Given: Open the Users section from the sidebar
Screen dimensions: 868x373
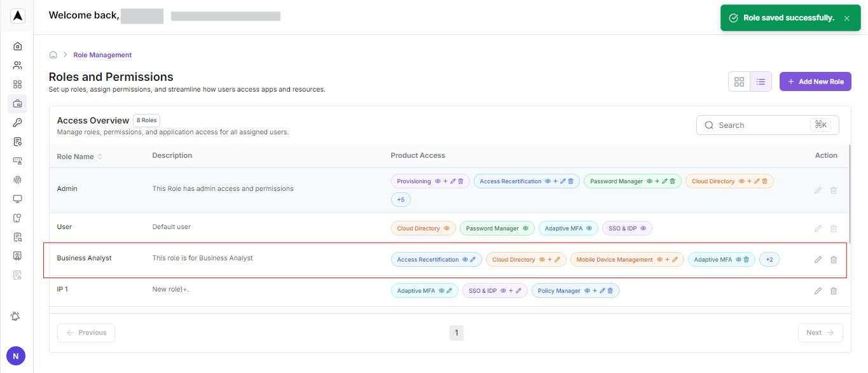Looking at the screenshot, I should click(x=17, y=64).
